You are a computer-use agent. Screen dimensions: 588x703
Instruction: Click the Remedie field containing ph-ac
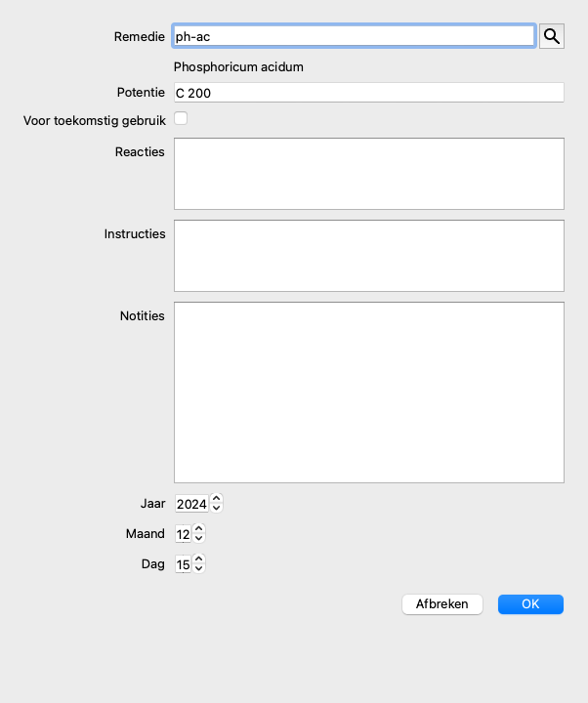pos(354,37)
